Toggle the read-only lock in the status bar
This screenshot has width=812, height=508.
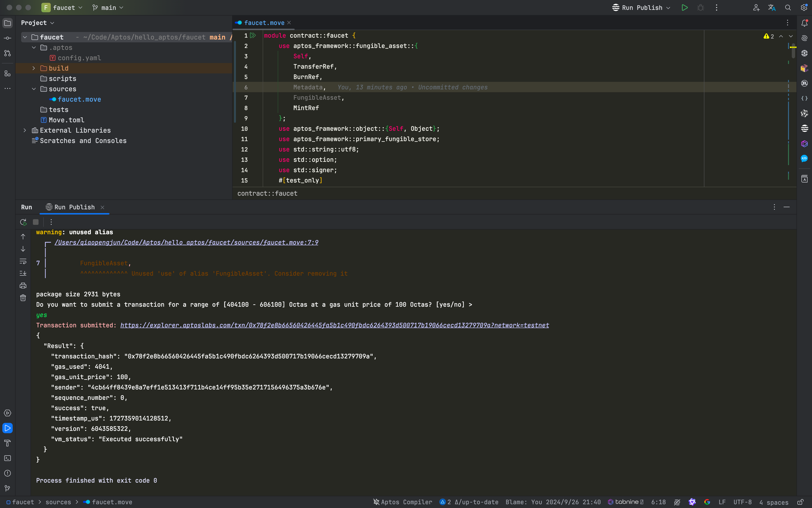pyautogui.click(x=800, y=502)
